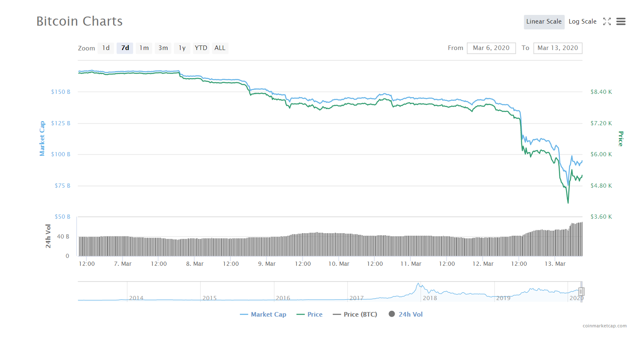This screenshot has width=644, height=341.
Task: Click the 7. Mar x-axis label
Action: click(123, 264)
